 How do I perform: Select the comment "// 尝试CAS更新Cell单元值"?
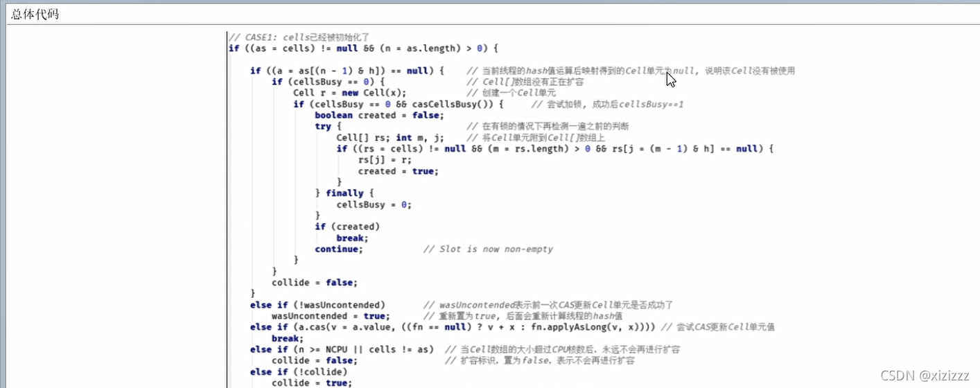coord(718,327)
